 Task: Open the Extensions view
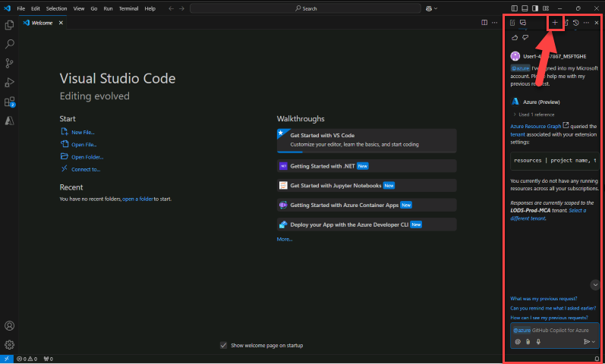pos(10,102)
